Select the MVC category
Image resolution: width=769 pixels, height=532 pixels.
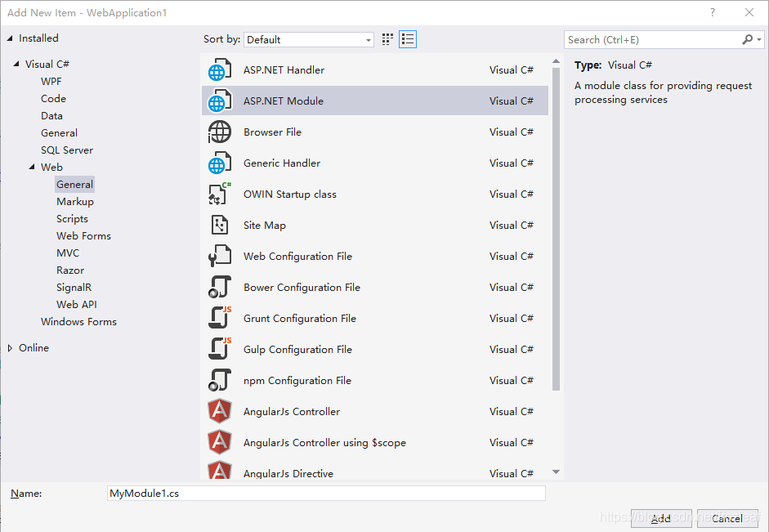point(68,253)
